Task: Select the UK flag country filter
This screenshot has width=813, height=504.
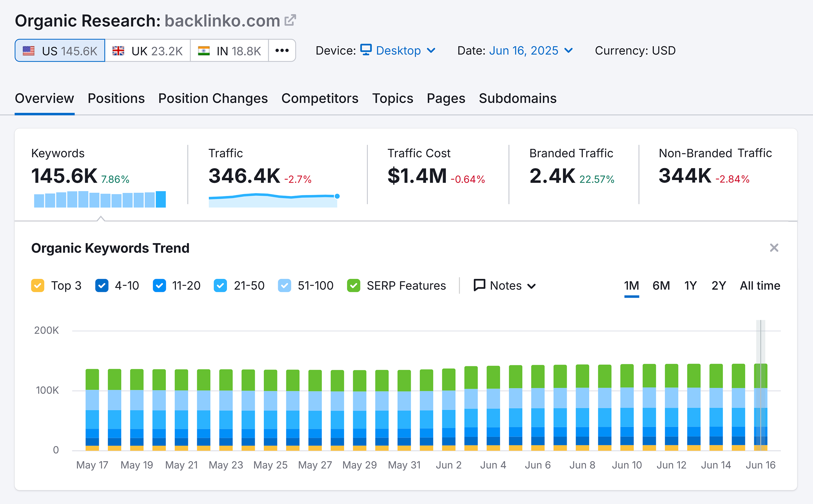Action: click(x=147, y=51)
